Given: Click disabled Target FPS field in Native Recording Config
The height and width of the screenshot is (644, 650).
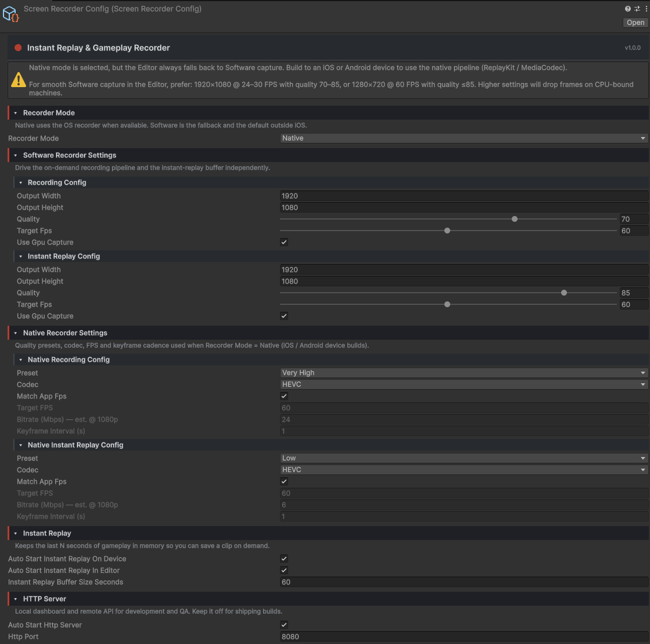Looking at the screenshot, I should point(464,408).
